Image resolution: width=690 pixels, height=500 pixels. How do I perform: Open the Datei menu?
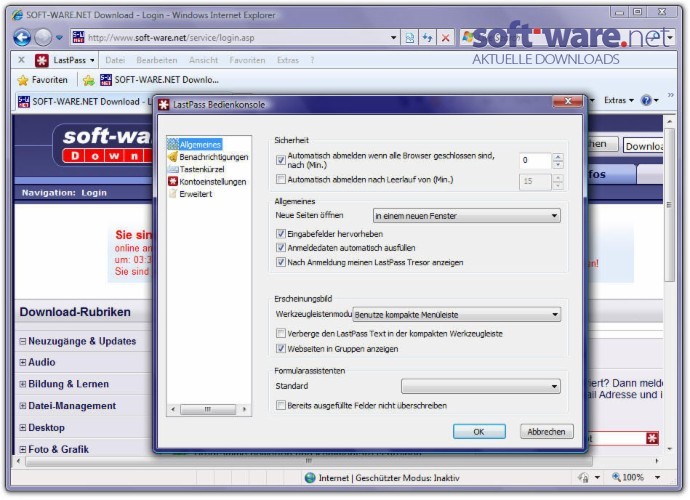[115, 60]
